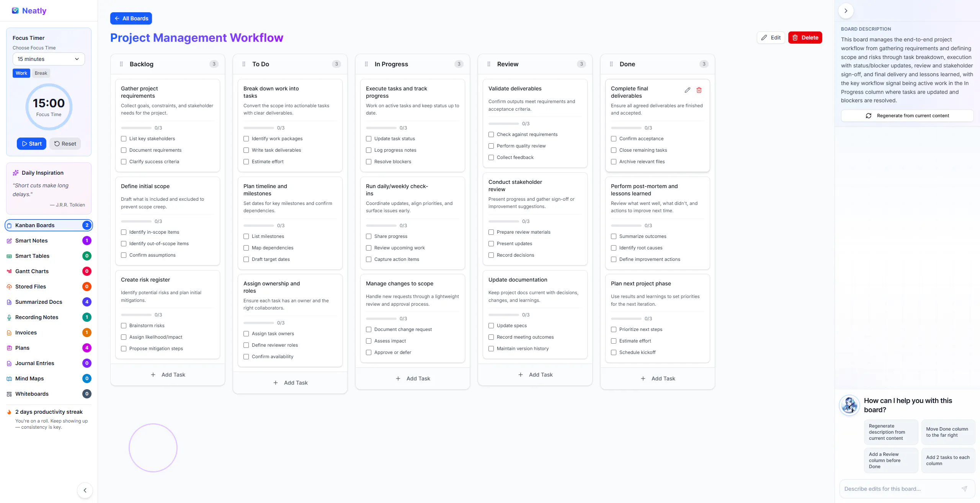Open Kanban Boards in sidebar
Viewport: 980px width, 503px height.
tap(49, 225)
